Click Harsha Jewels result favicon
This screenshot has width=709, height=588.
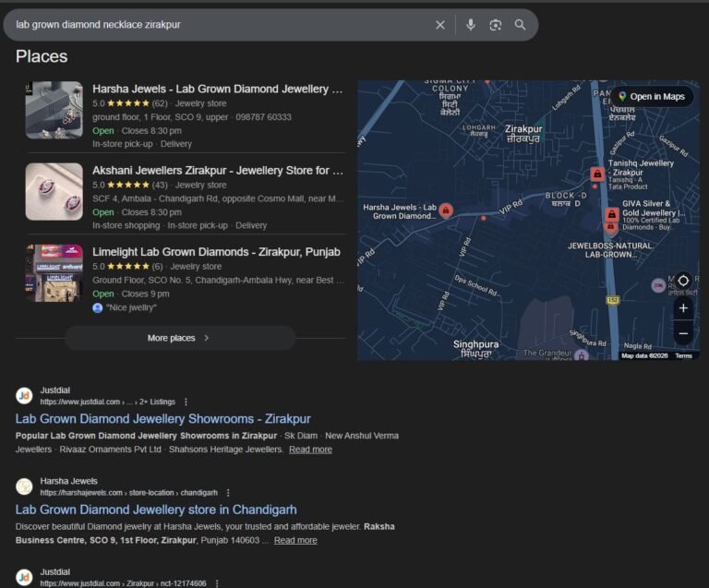[24, 486]
